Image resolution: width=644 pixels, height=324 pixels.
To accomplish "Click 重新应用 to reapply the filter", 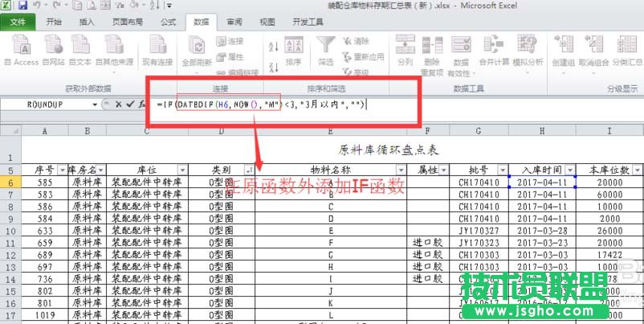I will point(364,57).
